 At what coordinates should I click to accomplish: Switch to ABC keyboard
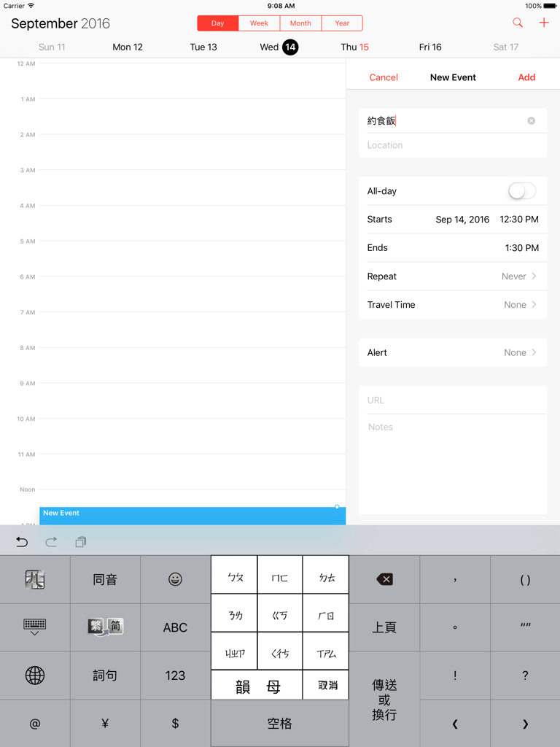[x=175, y=627]
